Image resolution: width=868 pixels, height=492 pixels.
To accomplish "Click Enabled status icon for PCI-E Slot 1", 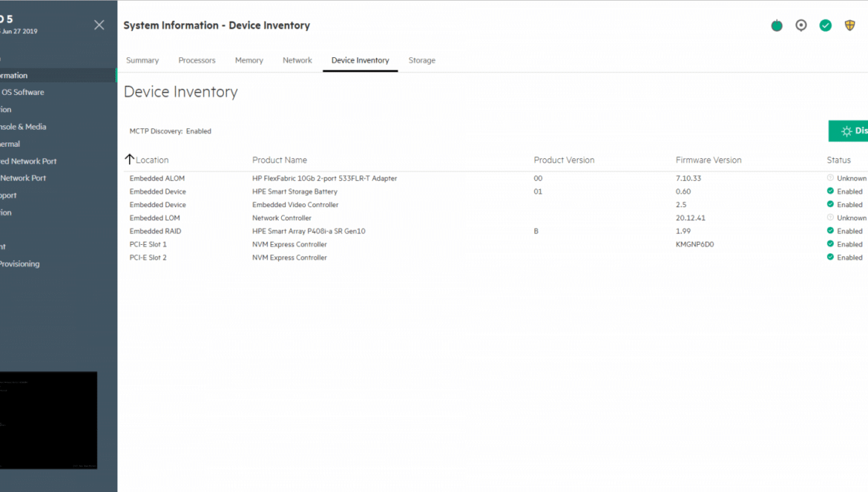I will pyautogui.click(x=830, y=244).
